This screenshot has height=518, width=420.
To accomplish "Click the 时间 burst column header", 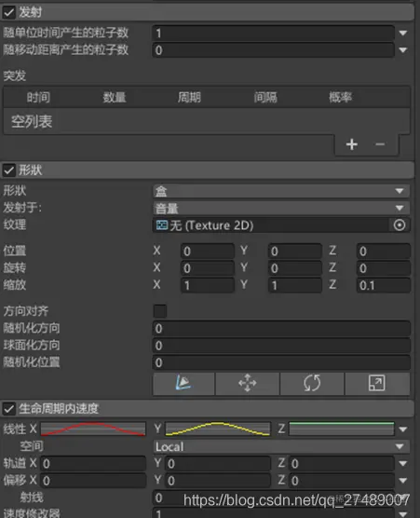I will pos(38,98).
